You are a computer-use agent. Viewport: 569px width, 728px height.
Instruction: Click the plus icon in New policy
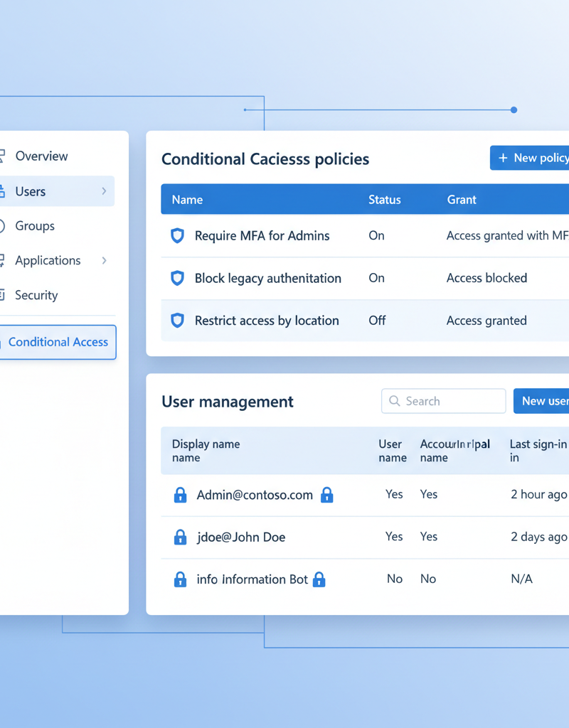click(503, 159)
